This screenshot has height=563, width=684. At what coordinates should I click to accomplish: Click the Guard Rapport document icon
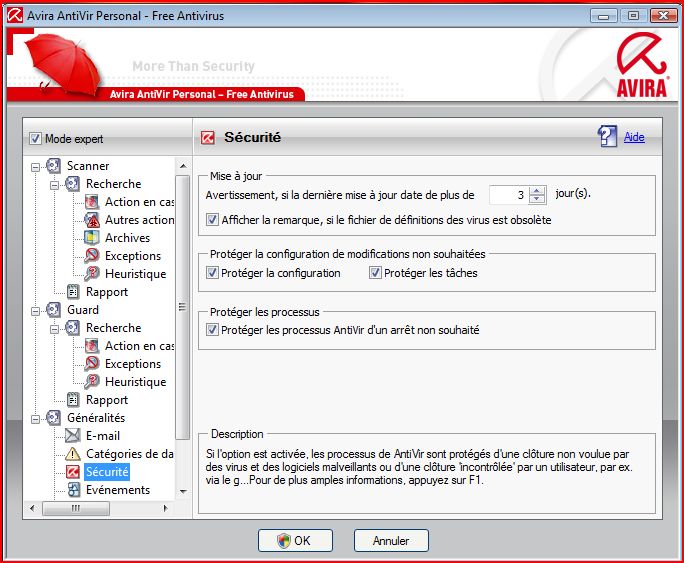pyautogui.click(x=73, y=399)
